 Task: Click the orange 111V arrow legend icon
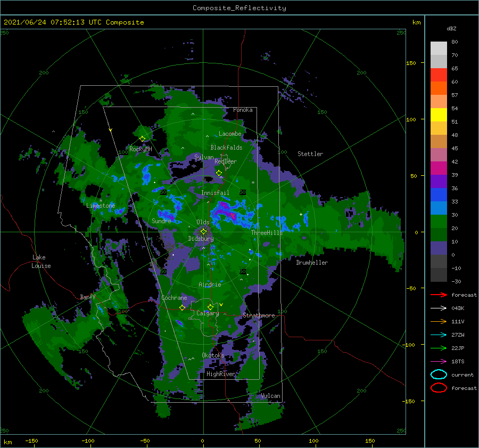pyautogui.click(x=439, y=321)
